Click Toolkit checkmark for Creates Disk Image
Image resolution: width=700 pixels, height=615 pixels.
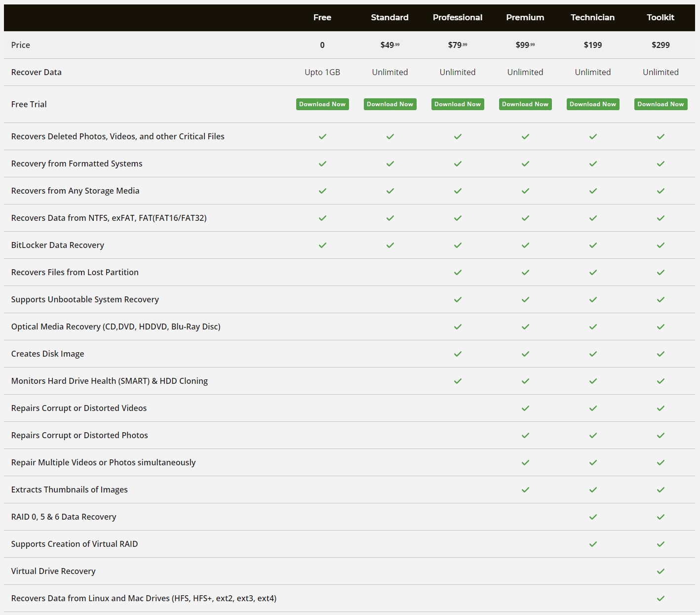coord(661,354)
